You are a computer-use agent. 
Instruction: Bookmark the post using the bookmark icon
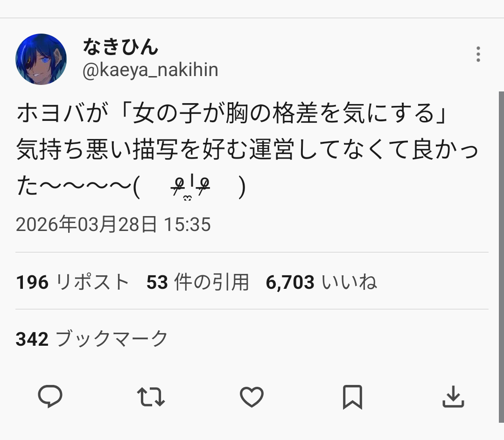(352, 398)
